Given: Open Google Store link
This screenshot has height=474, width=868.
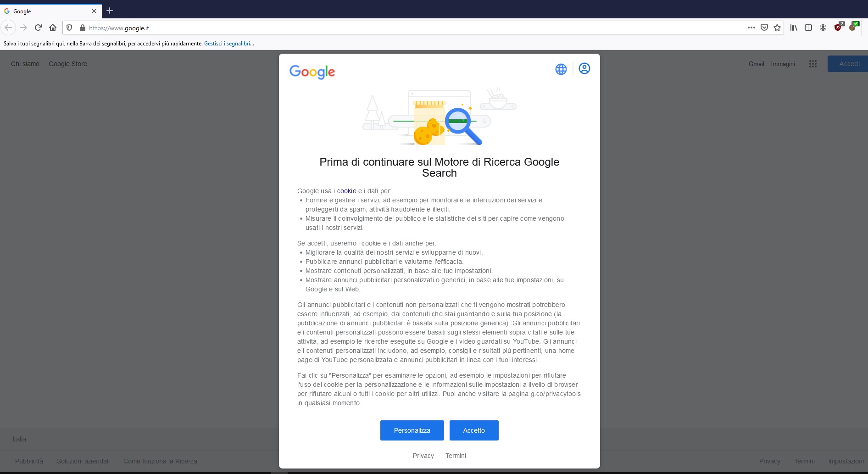Looking at the screenshot, I should [68, 64].
